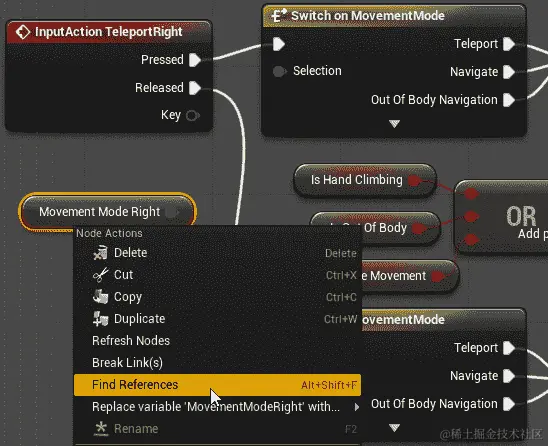This screenshot has width=548, height=446.
Task: Click the Movement variable red output pin
Action: tap(438, 276)
